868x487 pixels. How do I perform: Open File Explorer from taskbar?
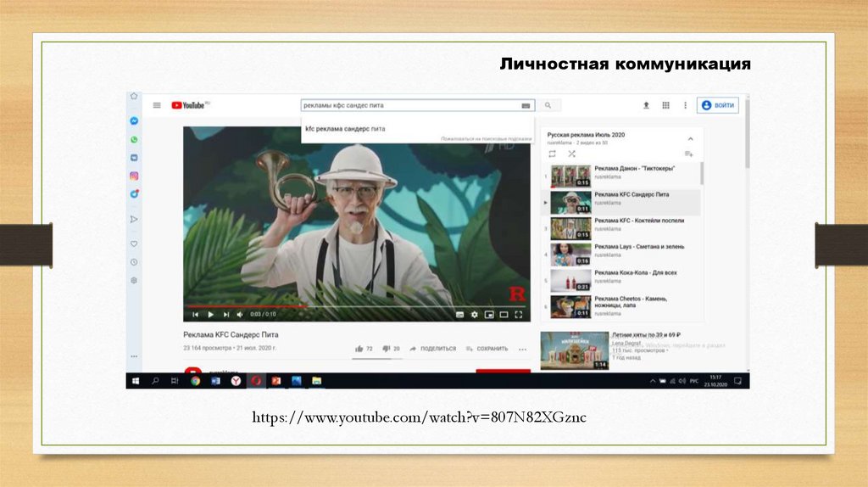pyautogui.click(x=316, y=381)
